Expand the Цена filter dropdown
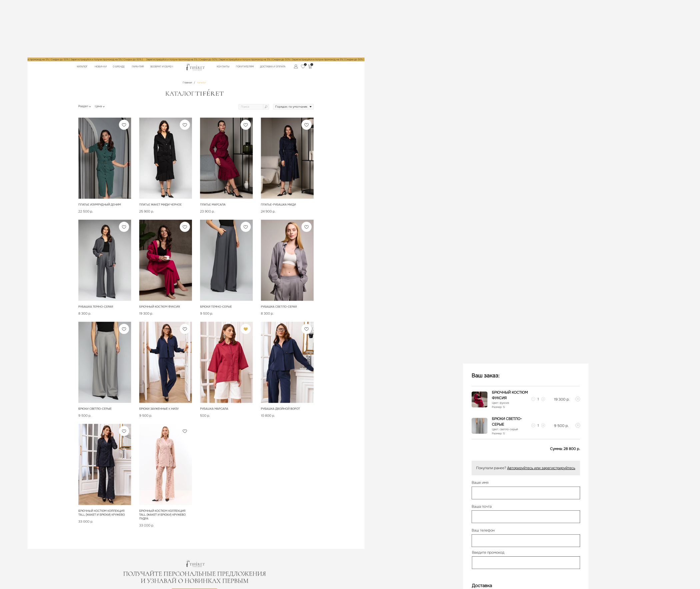 tap(99, 107)
